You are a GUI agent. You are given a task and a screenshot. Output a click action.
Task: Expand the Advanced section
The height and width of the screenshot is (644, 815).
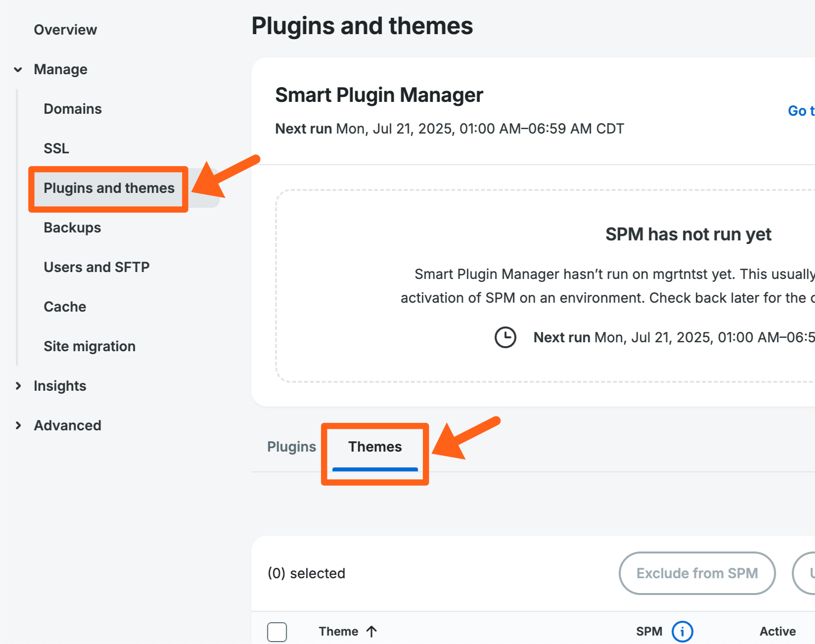click(x=18, y=426)
